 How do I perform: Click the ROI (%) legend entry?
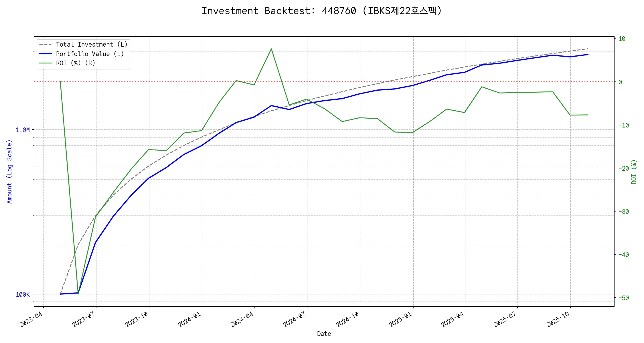coord(76,63)
